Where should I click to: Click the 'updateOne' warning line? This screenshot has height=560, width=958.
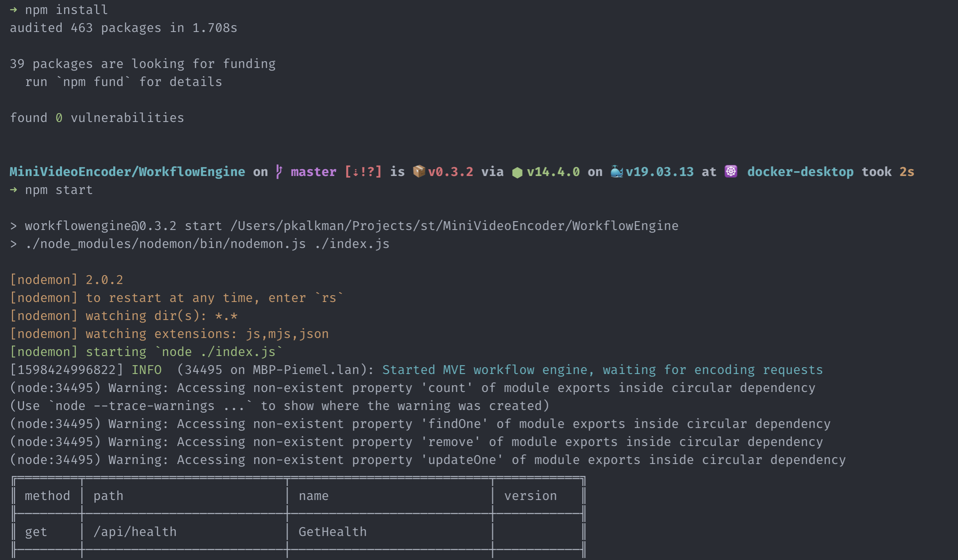click(x=427, y=460)
